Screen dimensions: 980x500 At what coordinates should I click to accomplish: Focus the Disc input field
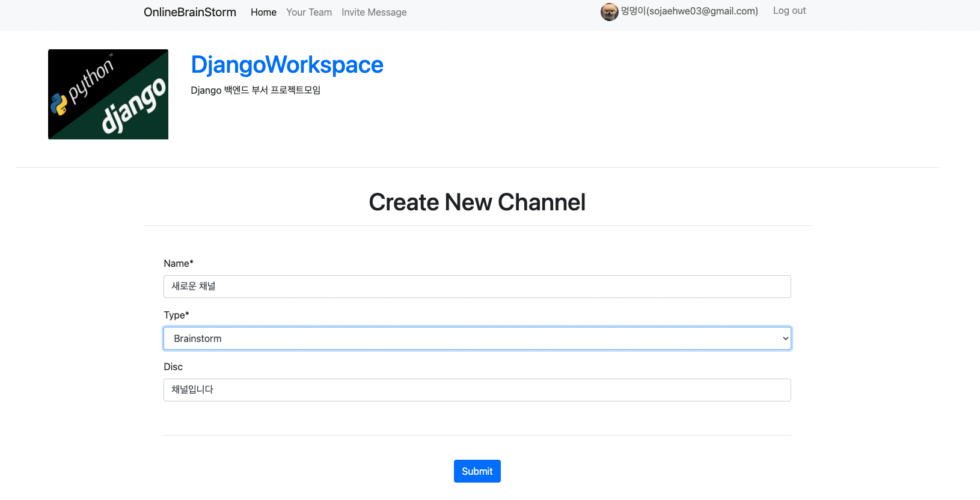477,390
